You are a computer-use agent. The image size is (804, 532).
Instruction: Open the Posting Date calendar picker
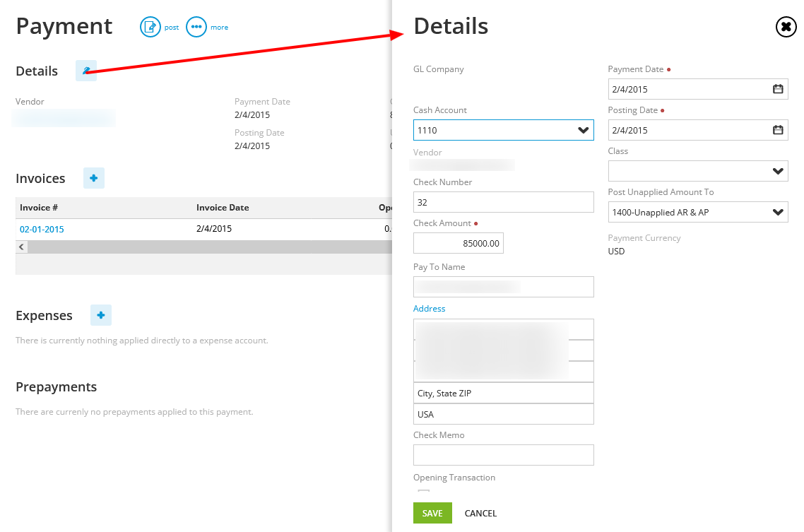pyautogui.click(x=778, y=130)
